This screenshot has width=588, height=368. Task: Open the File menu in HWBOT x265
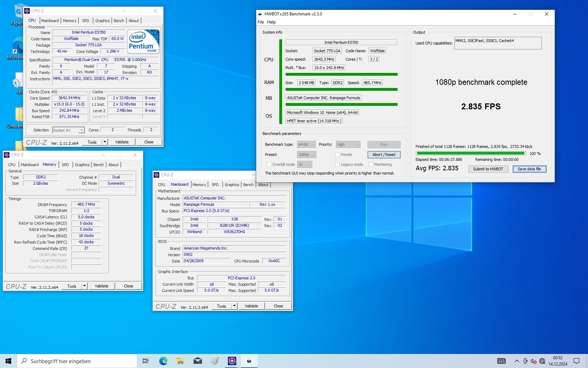(261, 22)
